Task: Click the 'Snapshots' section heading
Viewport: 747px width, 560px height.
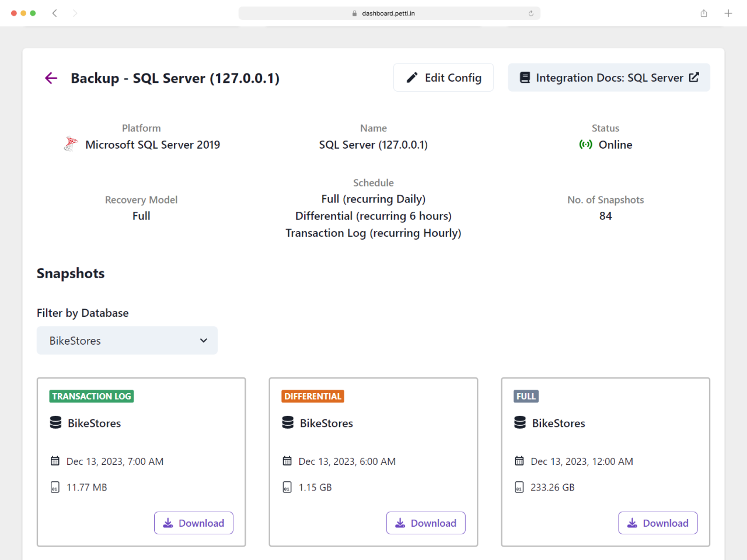Action: click(71, 274)
